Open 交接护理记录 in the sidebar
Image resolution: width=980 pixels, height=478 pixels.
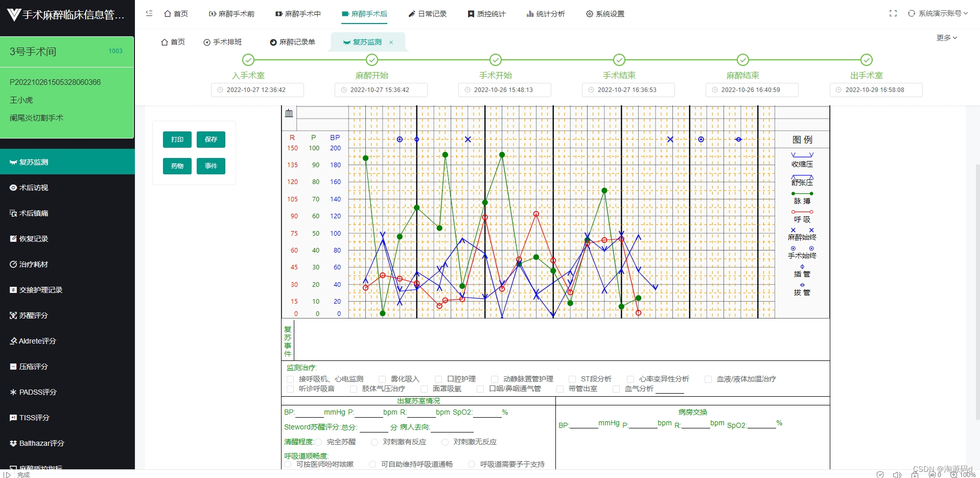pos(67,290)
